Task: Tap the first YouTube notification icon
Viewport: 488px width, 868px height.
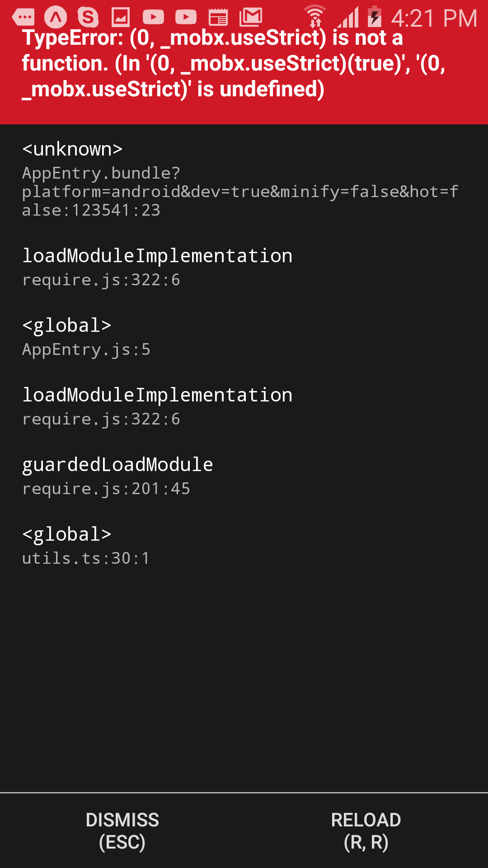Action: (x=154, y=17)
